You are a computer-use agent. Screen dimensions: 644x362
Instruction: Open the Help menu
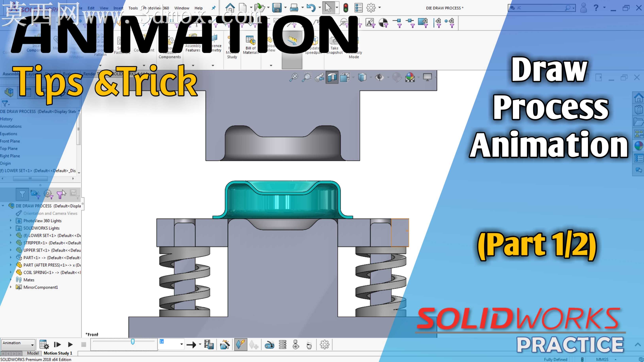(199, 8)
